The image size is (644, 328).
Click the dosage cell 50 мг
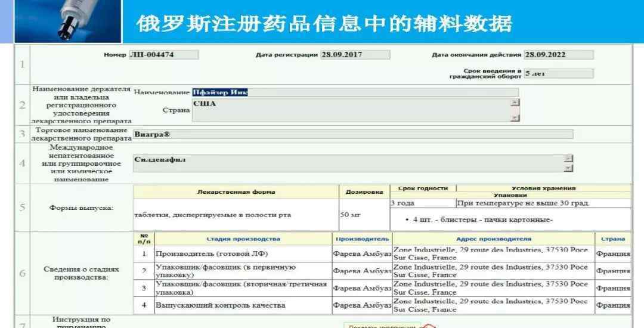pyautogui.click(x=364, y=215)
